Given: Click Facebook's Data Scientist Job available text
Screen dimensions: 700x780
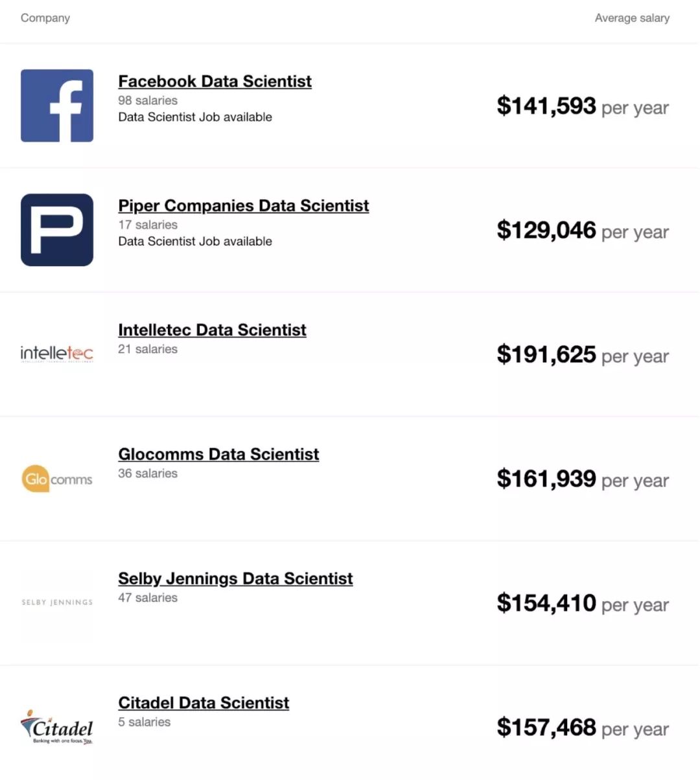Looking at the screenshot, I should point(195,117).
